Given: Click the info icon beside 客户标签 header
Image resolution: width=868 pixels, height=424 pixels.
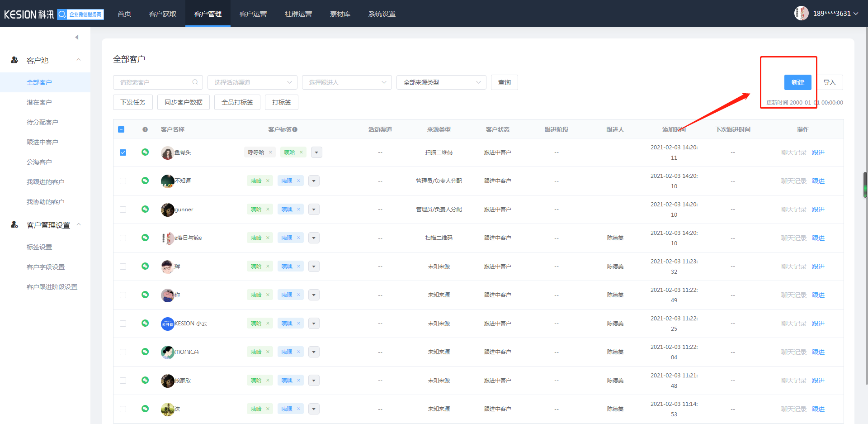Looking at the screenshot, I should click(x=295, y=129).
